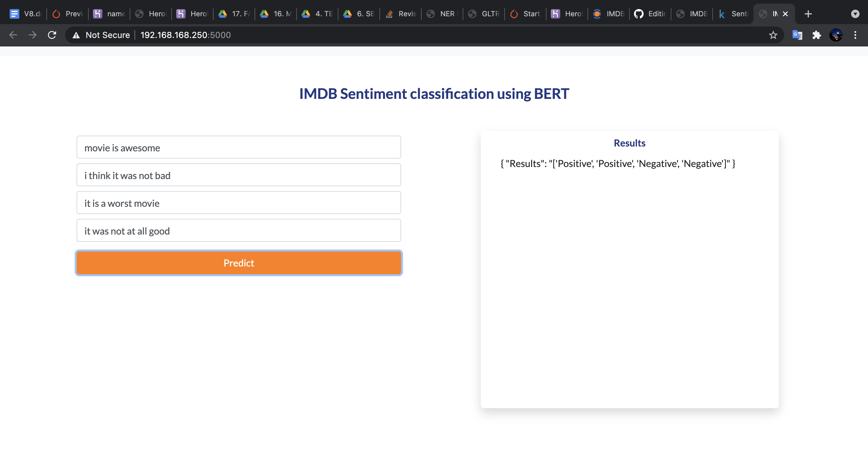Switch to the '4. TE' Drive tab
The height and width of the screenshot is (457, 868).
point(317,14)
